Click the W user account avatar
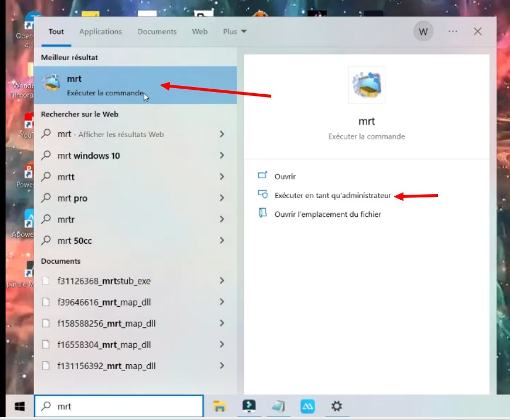Screen dimensions: 510x420 tap(423, 32)
